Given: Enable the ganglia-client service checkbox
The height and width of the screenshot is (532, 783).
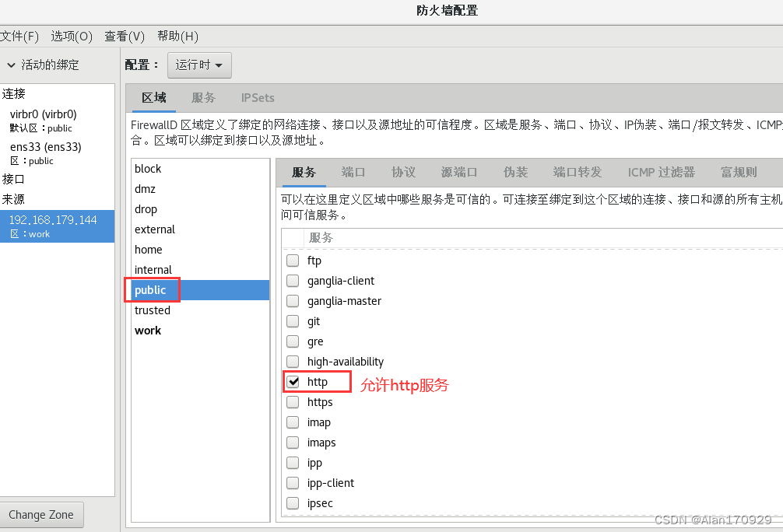Looking at the screenshot, I should coord(293,281).
